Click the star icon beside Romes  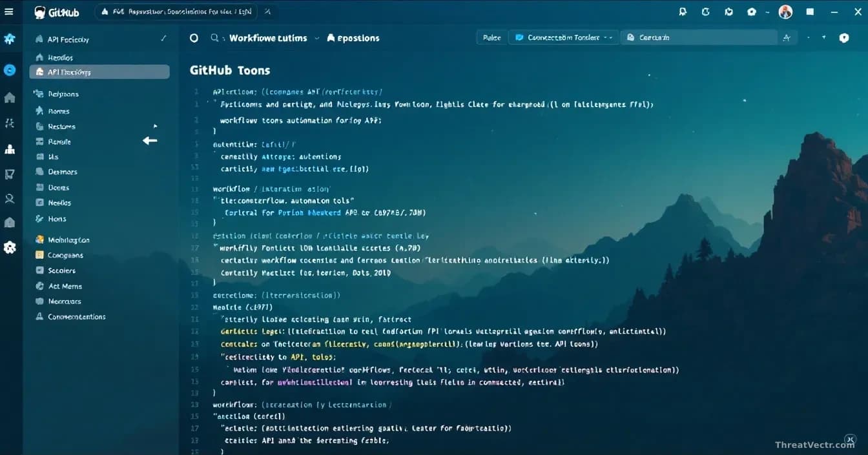39,111
